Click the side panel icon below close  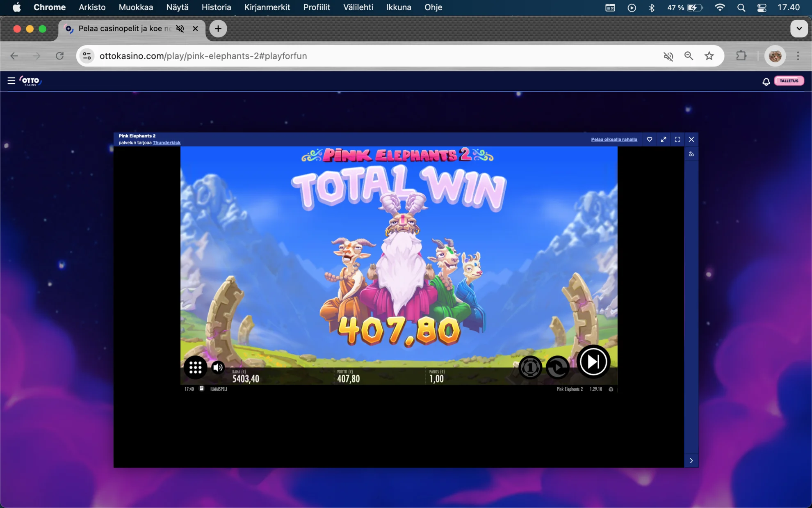(x=691, y=154)
